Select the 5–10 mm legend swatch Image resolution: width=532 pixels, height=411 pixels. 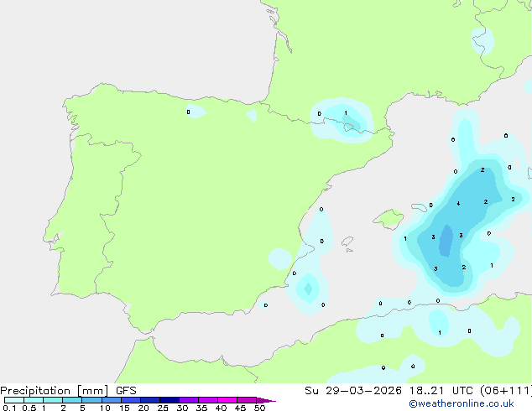pos(91,400)
